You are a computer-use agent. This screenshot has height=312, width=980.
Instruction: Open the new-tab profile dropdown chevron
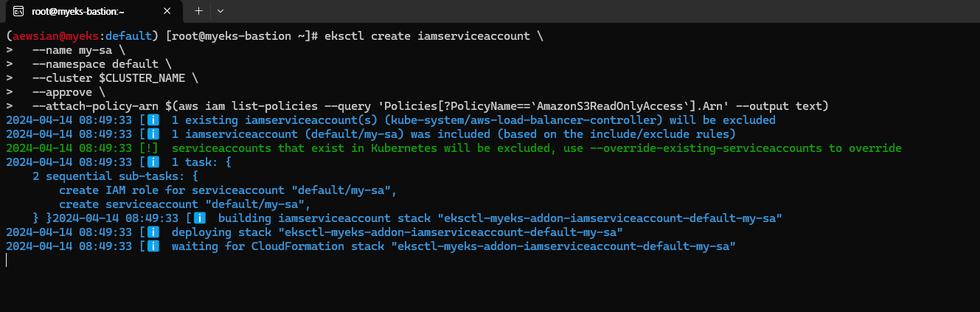tap(220, 11)
